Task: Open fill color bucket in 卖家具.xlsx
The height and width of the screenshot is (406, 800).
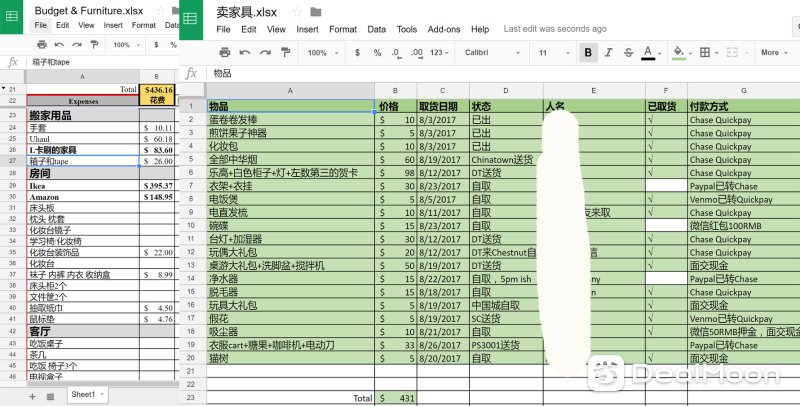Action: (x=680, y=53)
